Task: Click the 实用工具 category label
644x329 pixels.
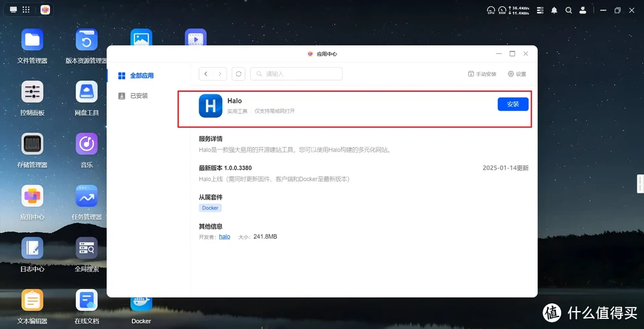Action: pyautogui.click(x=237, y=111)
